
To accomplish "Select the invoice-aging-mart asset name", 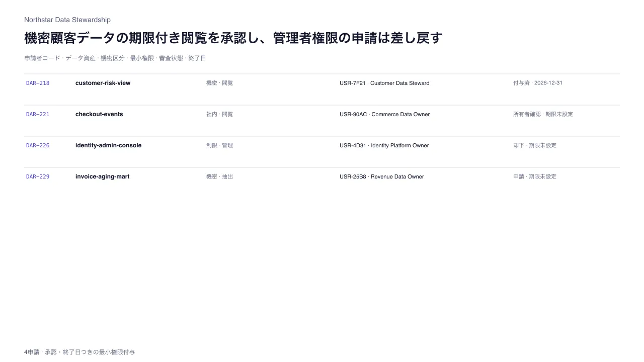I will [x=103, y=176].
